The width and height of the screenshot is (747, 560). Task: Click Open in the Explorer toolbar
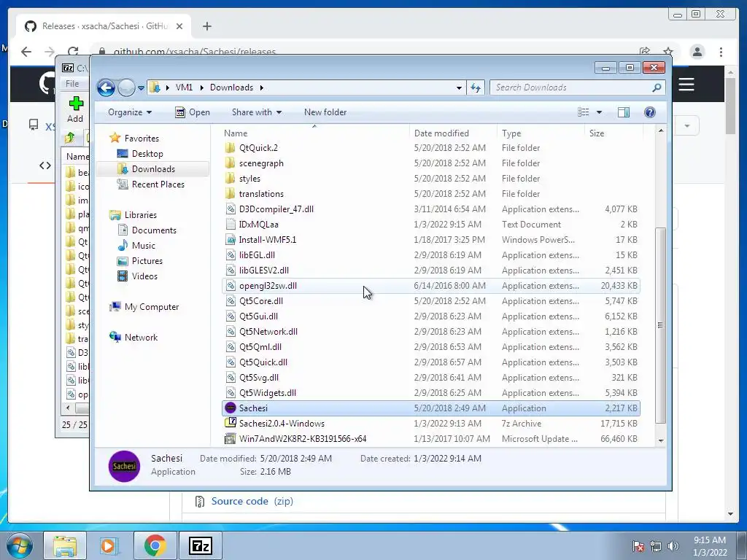click(193, 112)
